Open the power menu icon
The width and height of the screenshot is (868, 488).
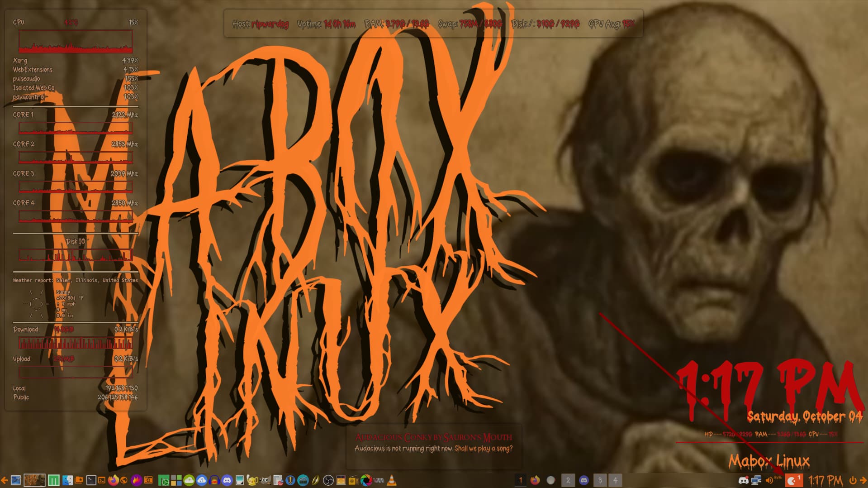coord(853,480)
